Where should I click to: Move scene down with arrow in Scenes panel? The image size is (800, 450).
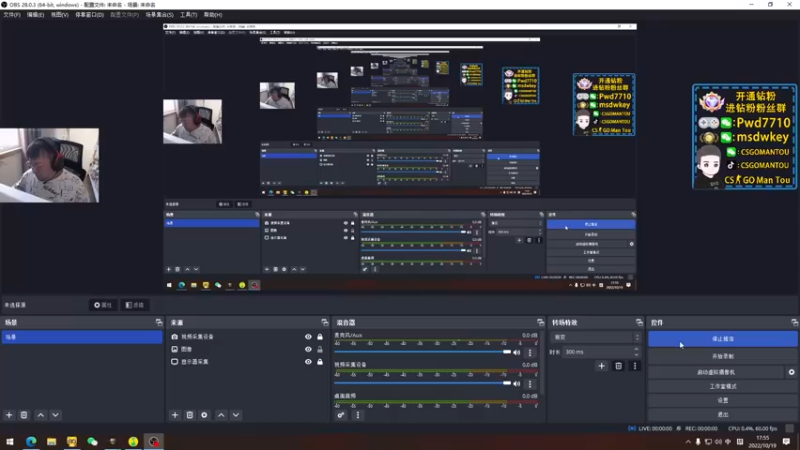[56, 415]
